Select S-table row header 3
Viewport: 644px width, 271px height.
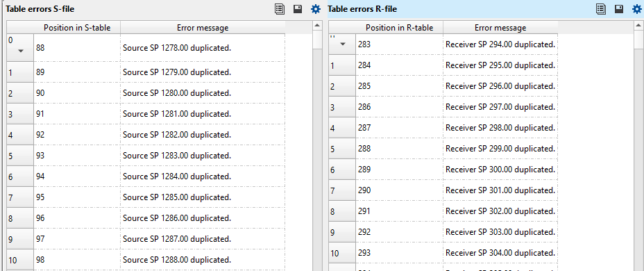(x=20, y=114)
